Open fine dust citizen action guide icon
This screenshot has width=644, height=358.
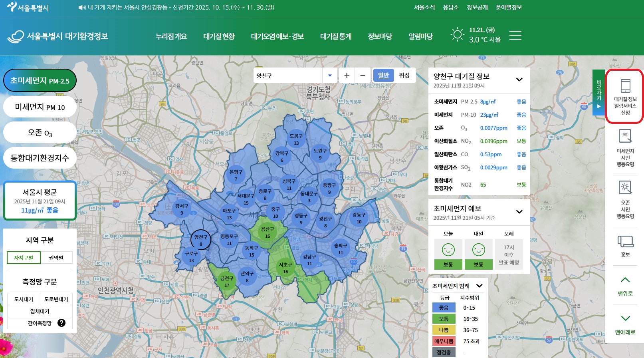[625, 136]
